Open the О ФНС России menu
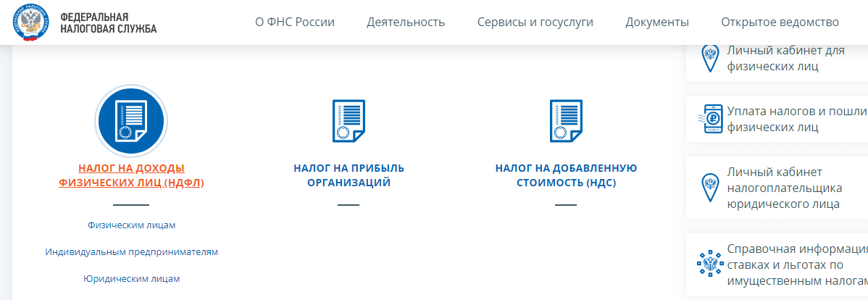 (x=295, y=22)
